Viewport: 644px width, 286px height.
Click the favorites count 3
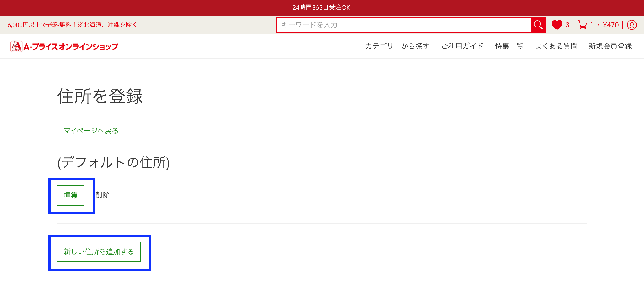[567, 25]
